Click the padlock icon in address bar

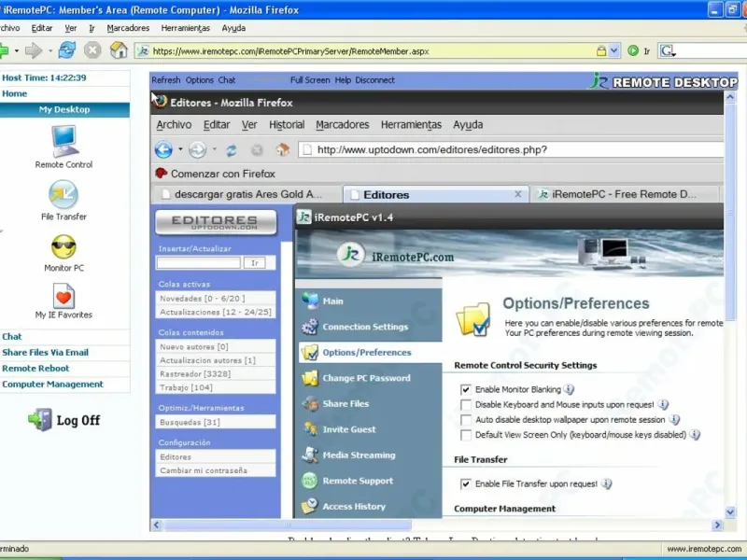(601, 50)
